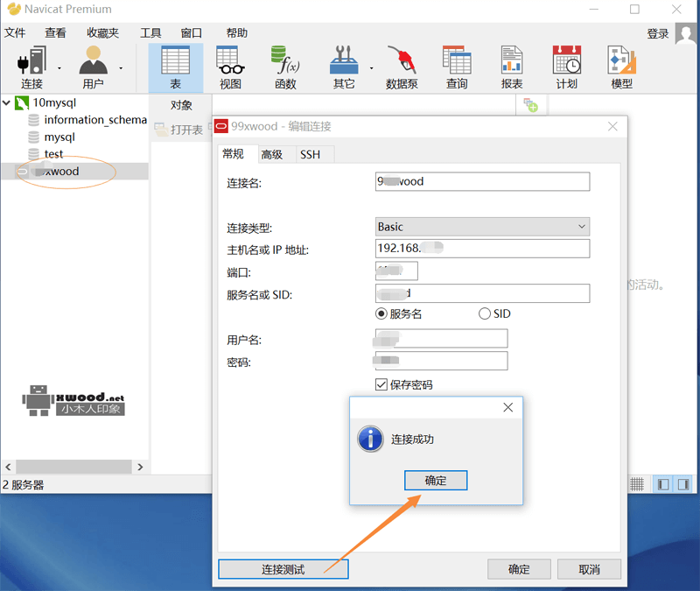
Task: Open the 收藏夹 menu
Action: [102, 33]
